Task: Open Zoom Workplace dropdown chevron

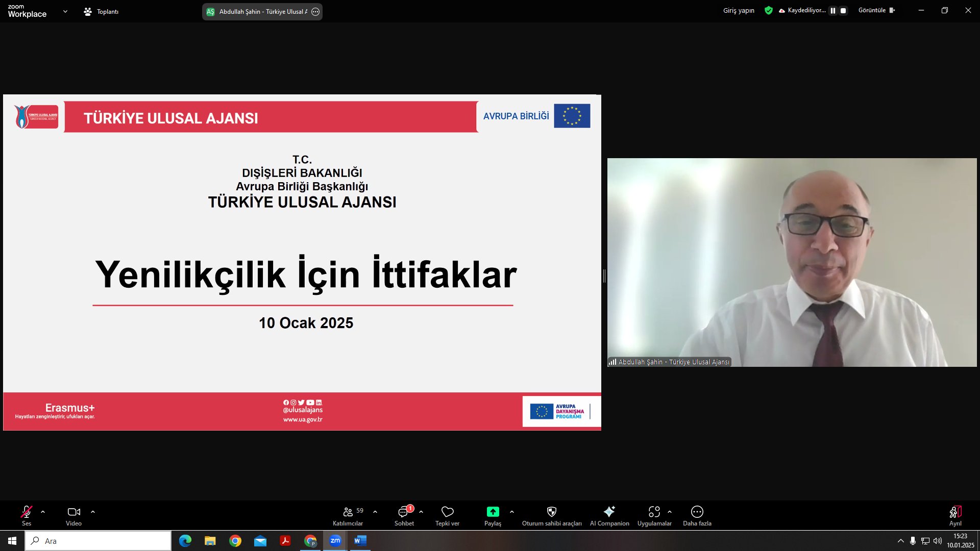Action: pyautogui.click(x=65, y=11)
